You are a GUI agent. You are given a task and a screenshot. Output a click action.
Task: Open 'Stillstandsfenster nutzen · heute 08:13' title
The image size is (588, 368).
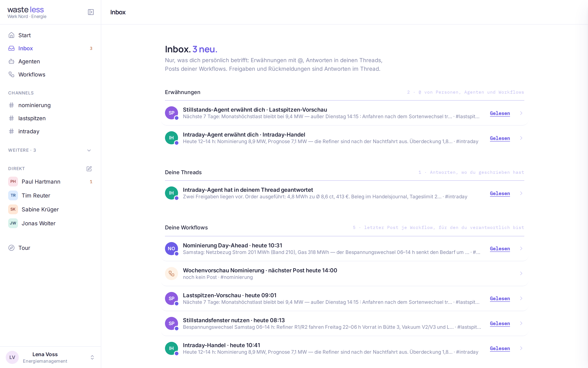click(x=234, y=320)
